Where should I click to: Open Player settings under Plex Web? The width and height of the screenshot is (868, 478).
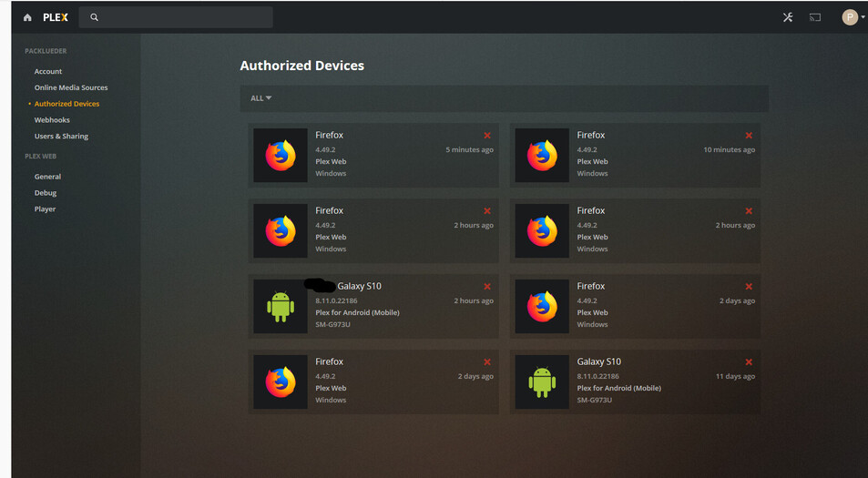coord(45,209)
